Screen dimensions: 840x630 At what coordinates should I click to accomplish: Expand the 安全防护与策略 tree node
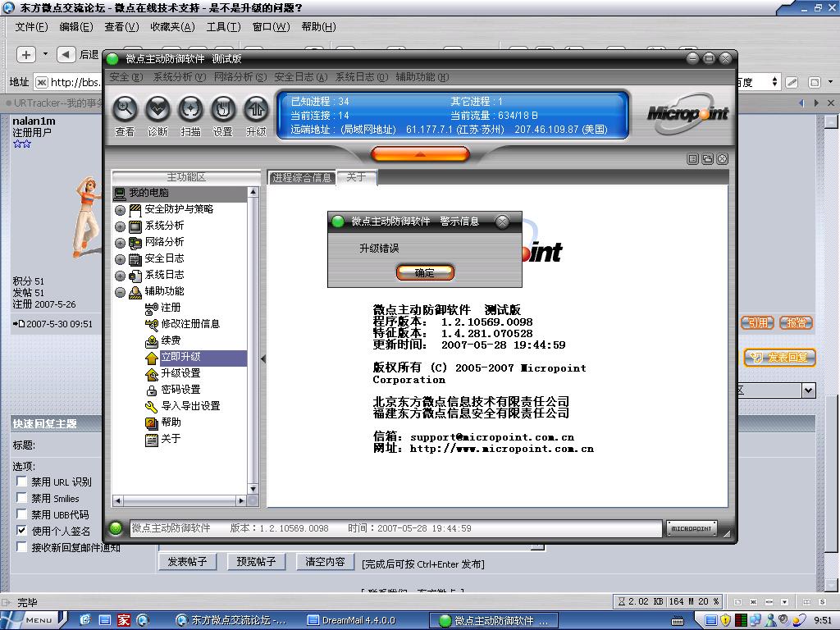click(120, 210)
